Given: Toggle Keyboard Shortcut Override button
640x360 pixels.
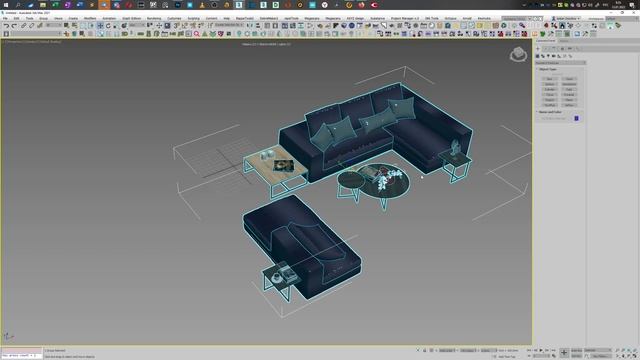Looking at the screenshot, I should coord(167,25).
